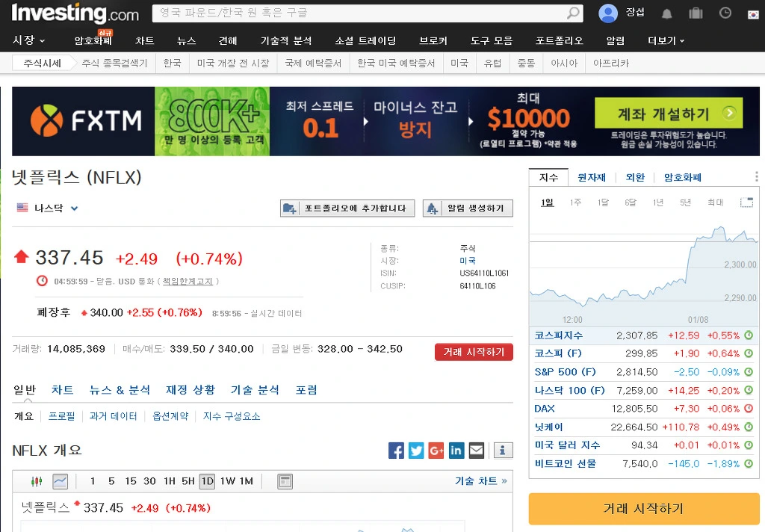This screenshot has width=765, height=532.
Task: Open the 옵션계약 sub-link
Action: (x=170, y=416)
